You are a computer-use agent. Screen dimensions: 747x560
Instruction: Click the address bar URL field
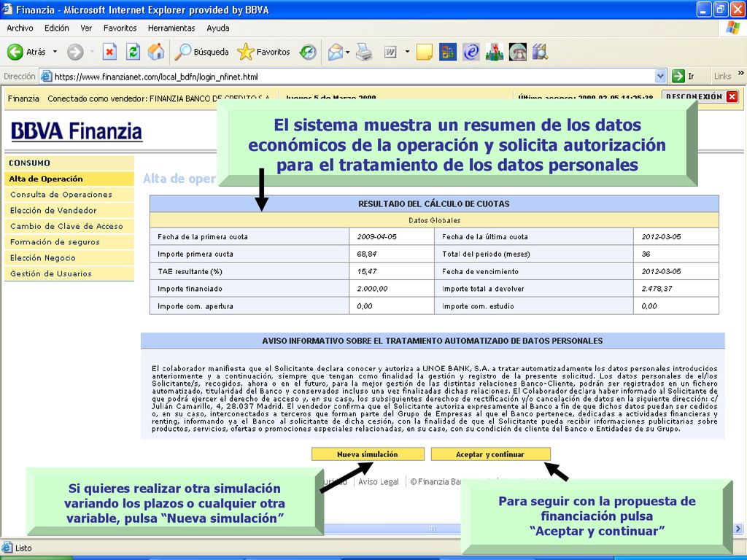coord(352,76)
